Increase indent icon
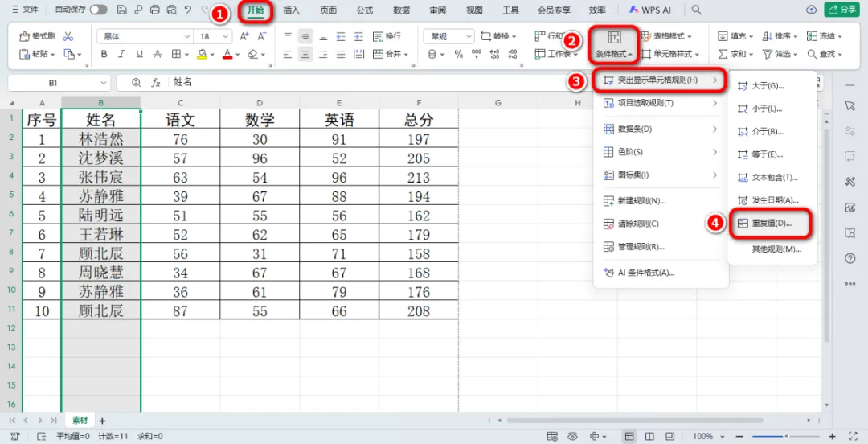This screenshot has width=868, height=444. [358, 36]
